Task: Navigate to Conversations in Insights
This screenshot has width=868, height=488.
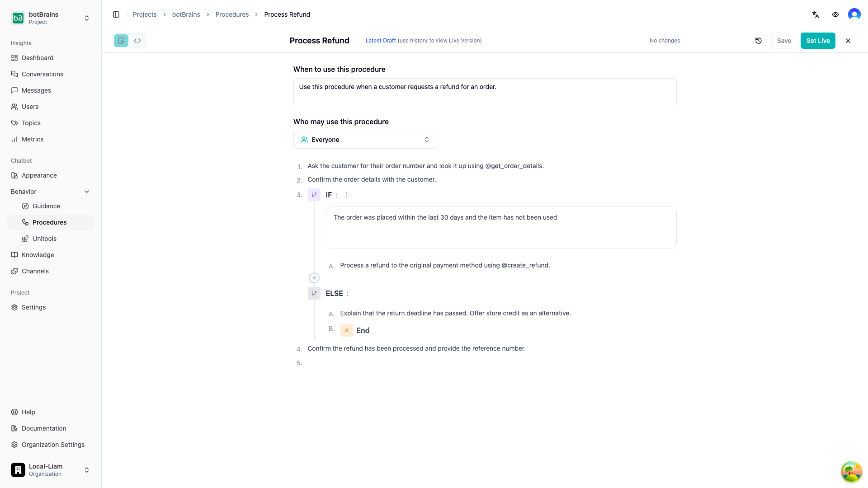Action: 42,74
